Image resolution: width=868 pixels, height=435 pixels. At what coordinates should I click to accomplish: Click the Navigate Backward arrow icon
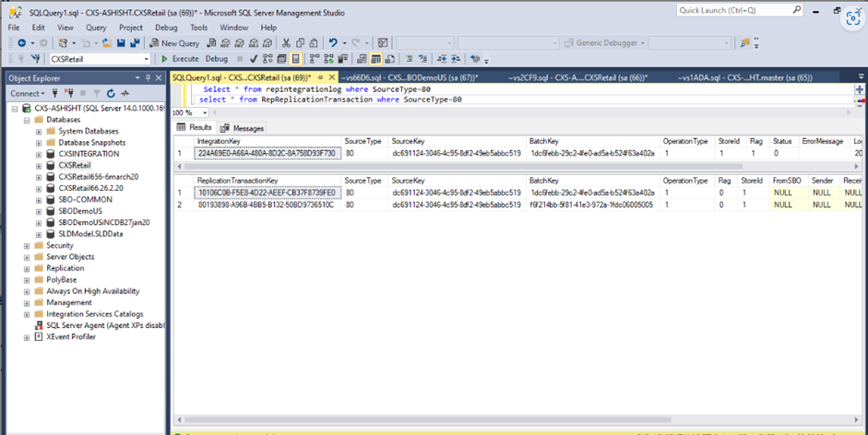click(x=21, y=43)
